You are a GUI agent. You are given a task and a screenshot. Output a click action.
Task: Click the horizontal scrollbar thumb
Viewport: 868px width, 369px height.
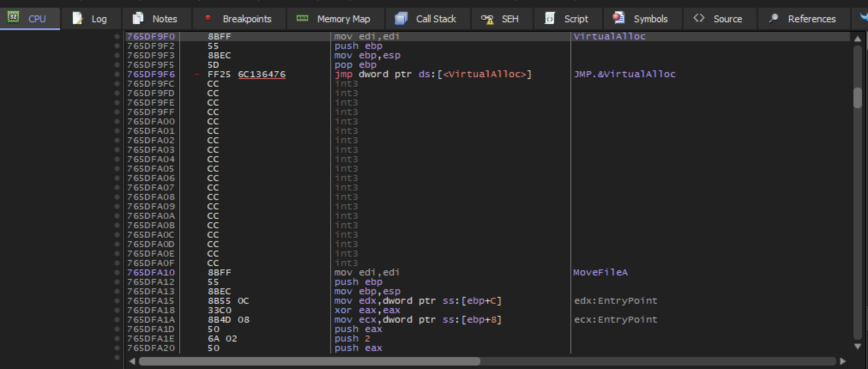[x=309, y=361]
